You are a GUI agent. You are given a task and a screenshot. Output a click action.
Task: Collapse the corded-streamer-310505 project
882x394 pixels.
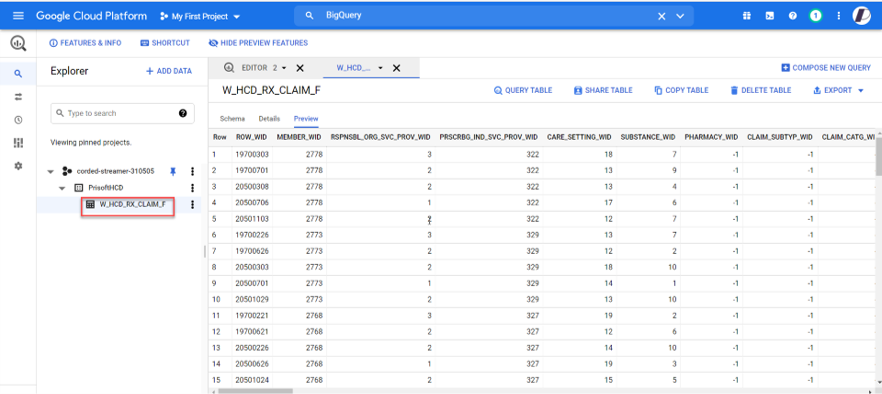pyautogui.click(x=51, y=172)
